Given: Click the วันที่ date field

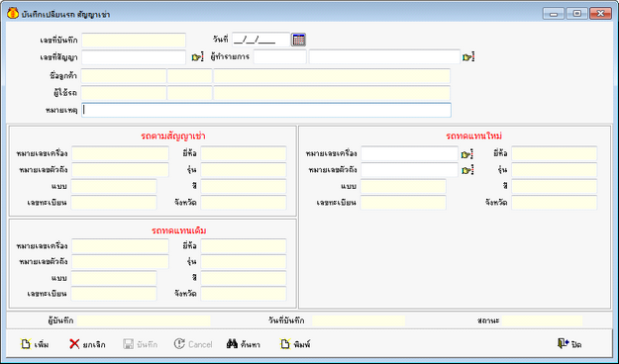Looking at the screenshot, I should (x=260, y=40).
